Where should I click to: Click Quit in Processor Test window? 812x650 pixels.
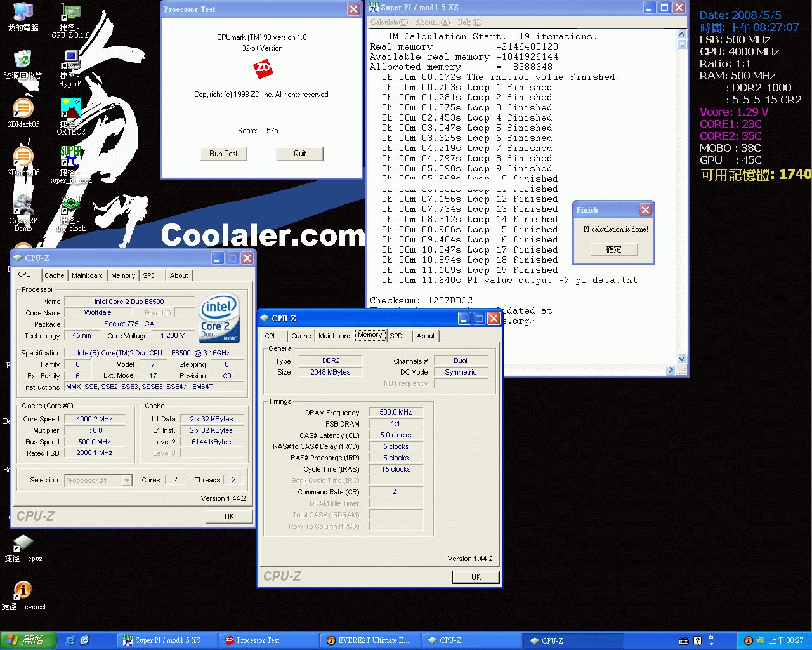coord(300,154)
